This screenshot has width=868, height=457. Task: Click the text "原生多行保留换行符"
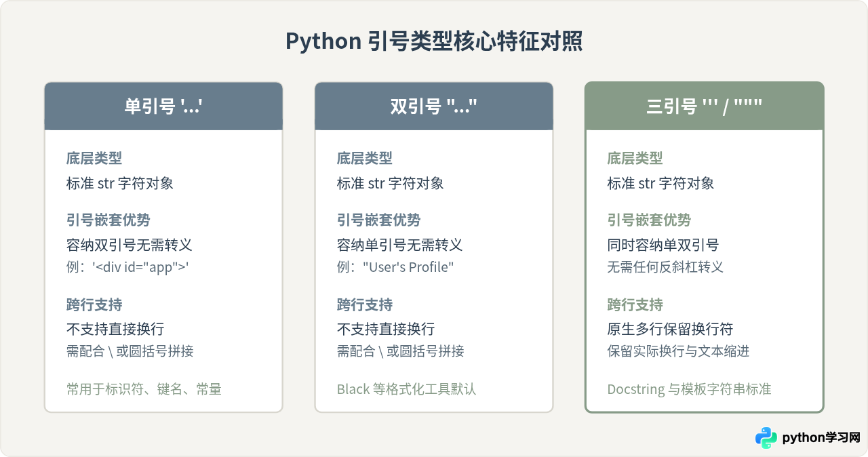coord(670,329)
